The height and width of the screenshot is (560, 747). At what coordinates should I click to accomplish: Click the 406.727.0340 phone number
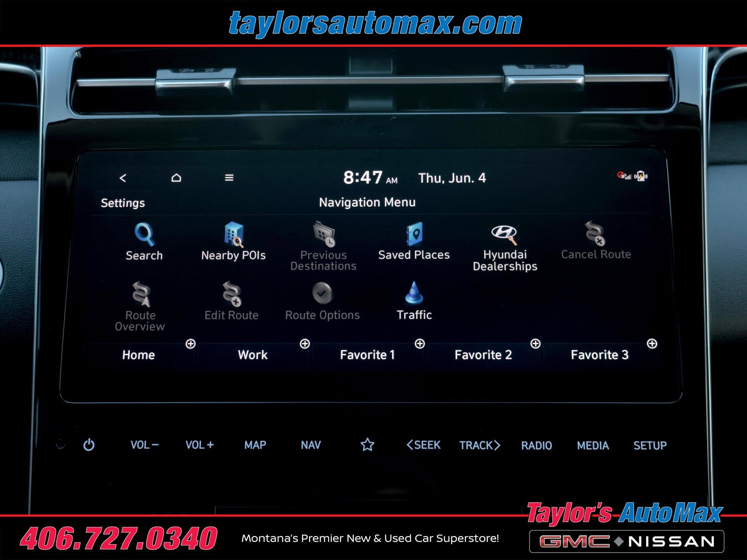(119, 538)
